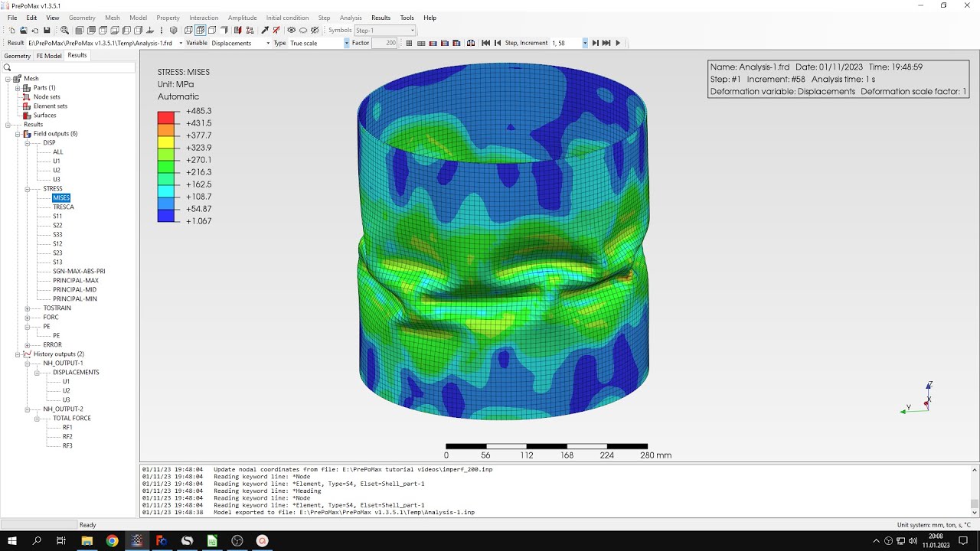Click the Save floppy disk icon

(x=47, y=31)
